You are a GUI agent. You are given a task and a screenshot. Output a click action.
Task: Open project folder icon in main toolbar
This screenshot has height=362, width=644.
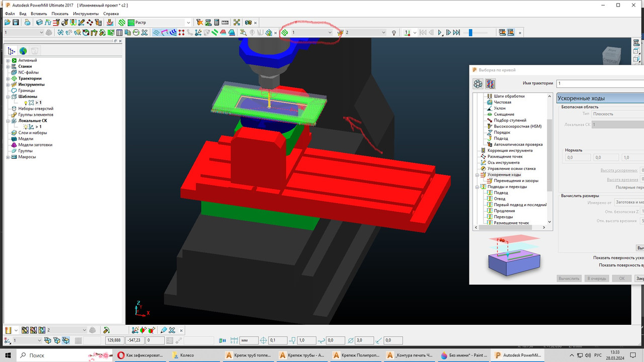point(7,22)
